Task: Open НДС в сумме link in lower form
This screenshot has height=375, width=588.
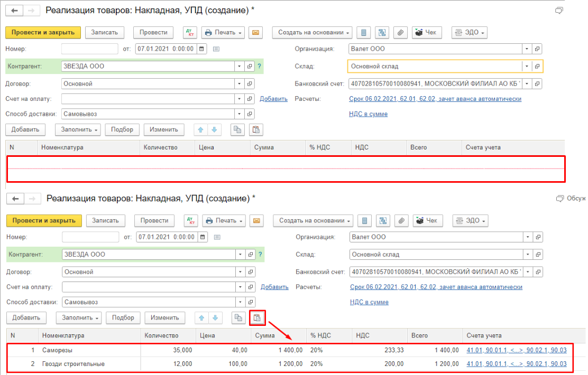Action: (x=369, y=302)
